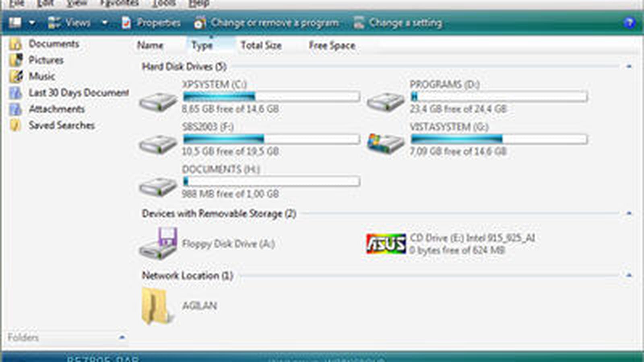Click the Hard Disk Drives (5) header text
Viewport: 644px width, 362px height.
pyautogui.click(x=184, y=66)
